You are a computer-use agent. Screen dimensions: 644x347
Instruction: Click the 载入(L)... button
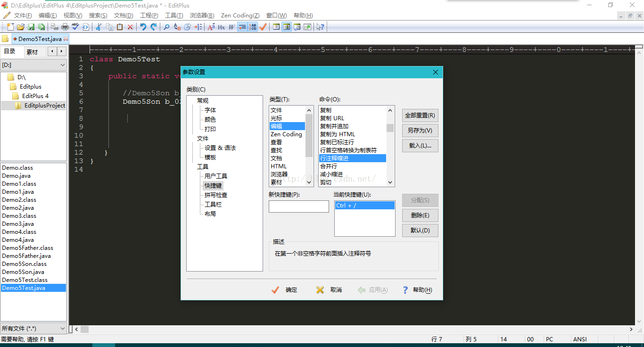(x=420, y=146)
